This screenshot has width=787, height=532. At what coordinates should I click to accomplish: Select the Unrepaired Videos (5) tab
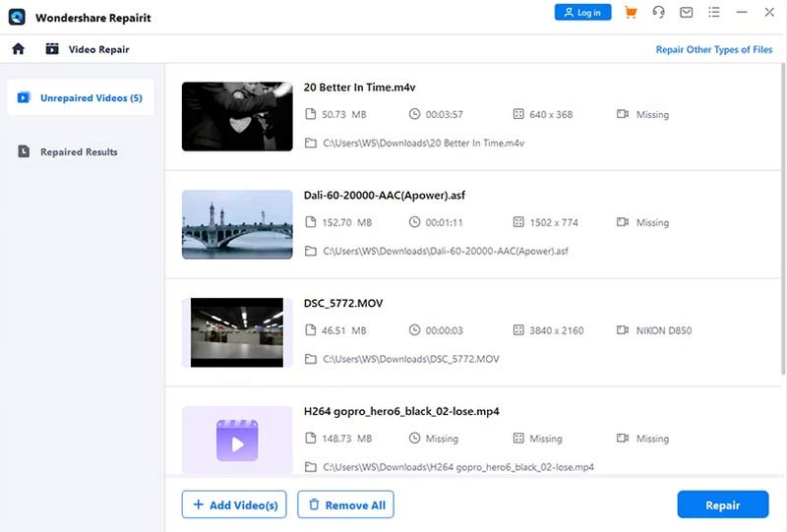coord(81,98)
